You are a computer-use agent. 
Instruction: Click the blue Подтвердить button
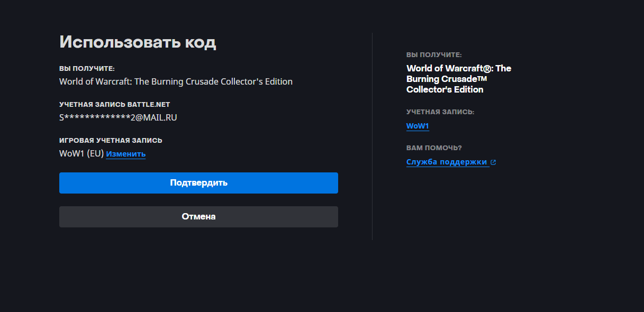tap(198, 183)
